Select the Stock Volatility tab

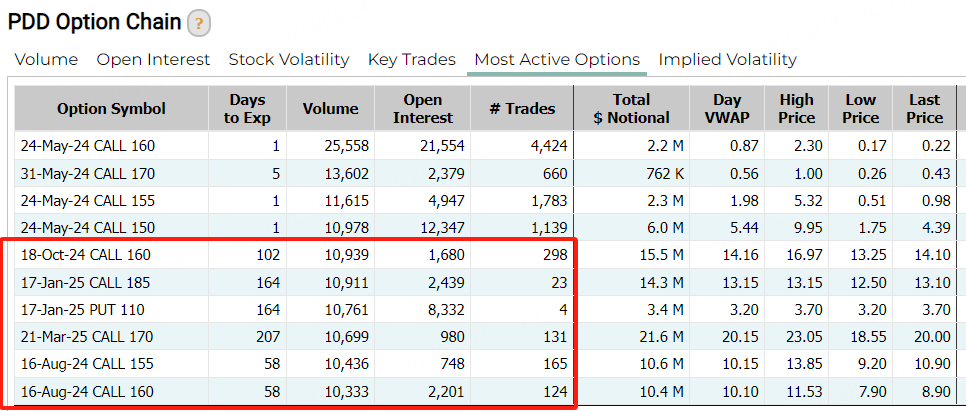pyautogui.click(x=289, y=60)
